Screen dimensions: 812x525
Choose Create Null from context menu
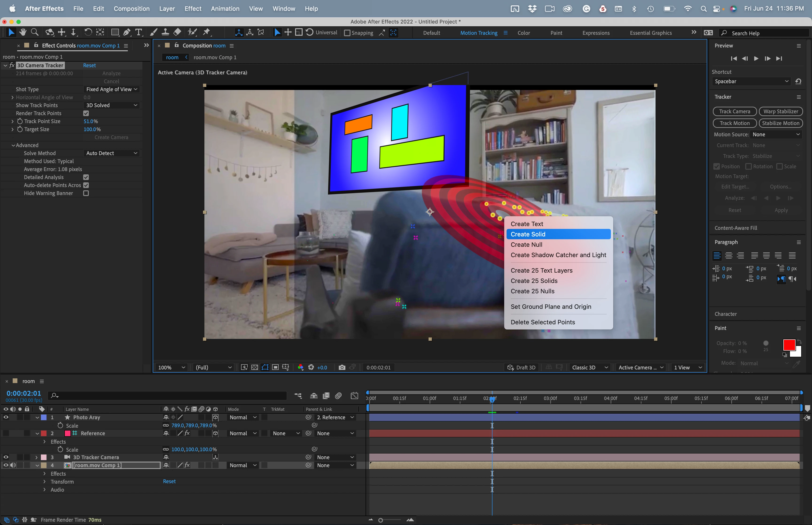tap(526, 245)
